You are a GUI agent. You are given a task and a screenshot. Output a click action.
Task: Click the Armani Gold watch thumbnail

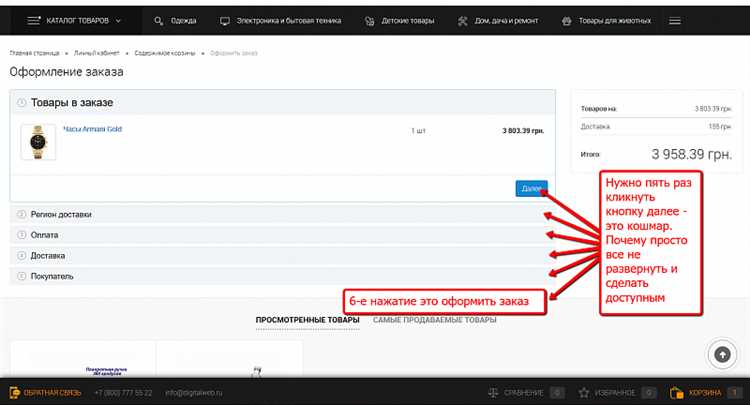[x=38, y=142]
